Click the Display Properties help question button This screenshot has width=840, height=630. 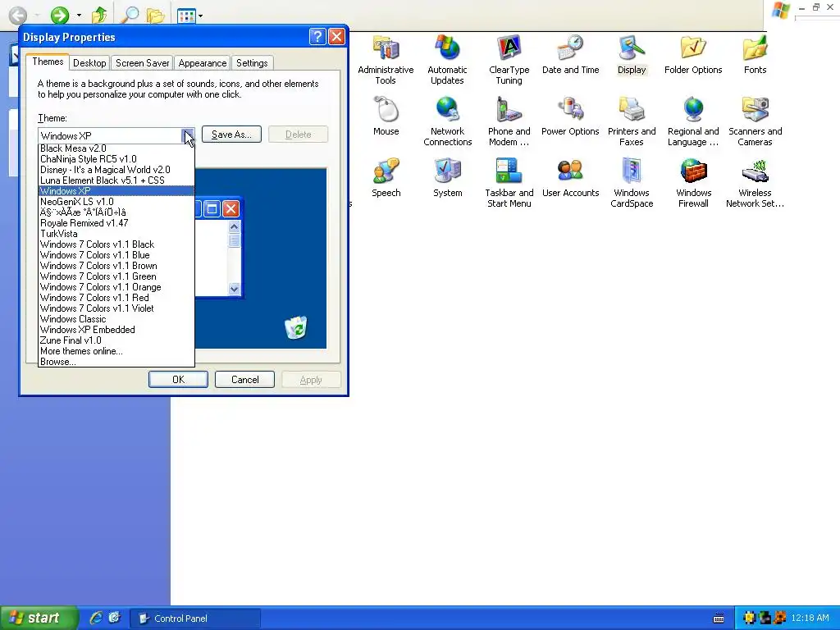tap(317, 36)
